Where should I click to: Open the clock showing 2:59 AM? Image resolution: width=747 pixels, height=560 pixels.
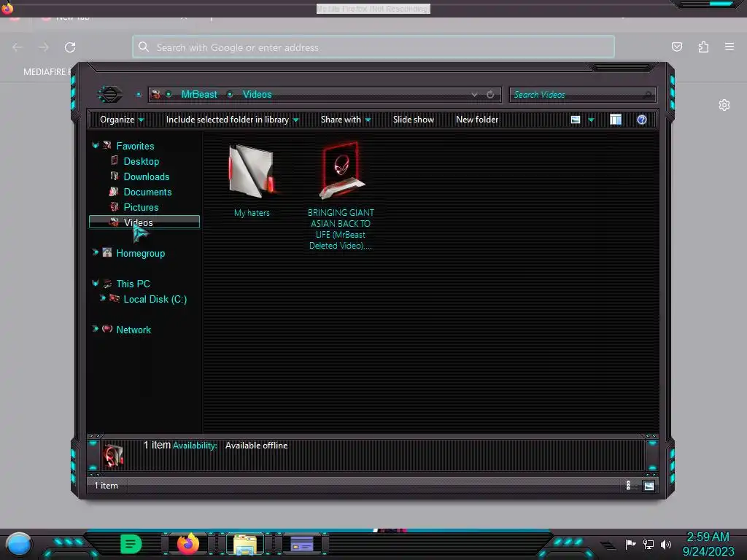tap(708, 544)
